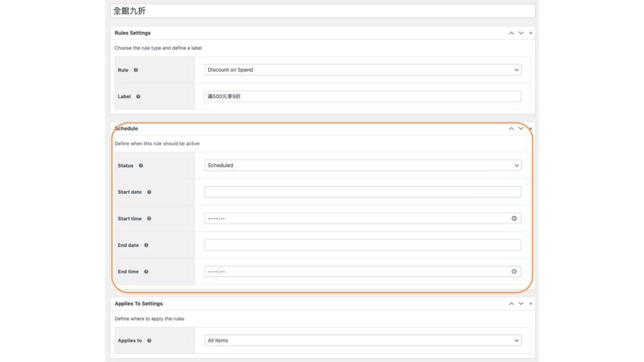Click the Start date input field
Viewport: 644px width, 362px height.
362,192
